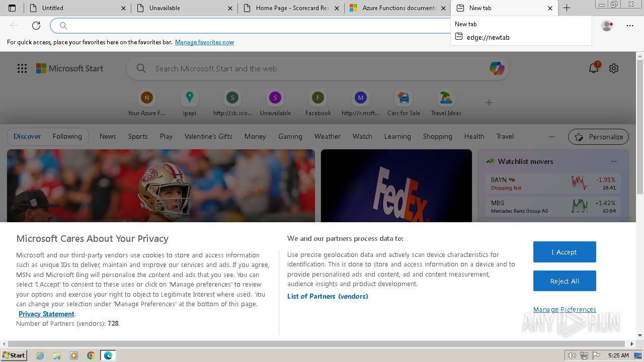
Task: Switch to the Unavailable tab
Action: 184,8
